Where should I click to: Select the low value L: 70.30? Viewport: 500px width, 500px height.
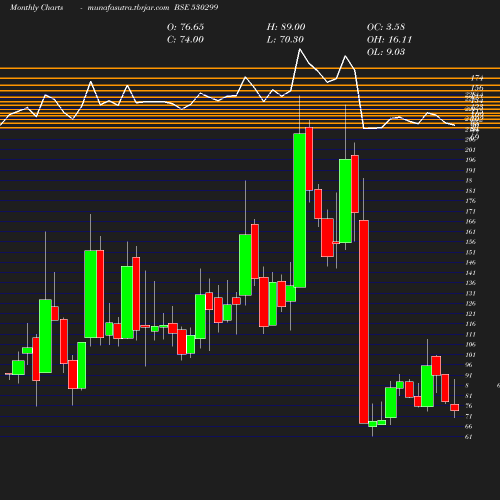pyautogui.click(x=285, y=40)
